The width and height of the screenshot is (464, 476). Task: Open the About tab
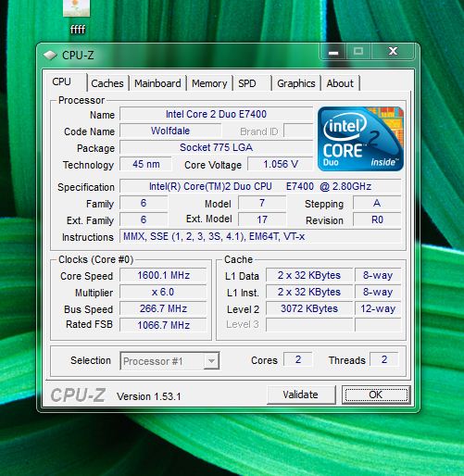click(x=340, y=83)
